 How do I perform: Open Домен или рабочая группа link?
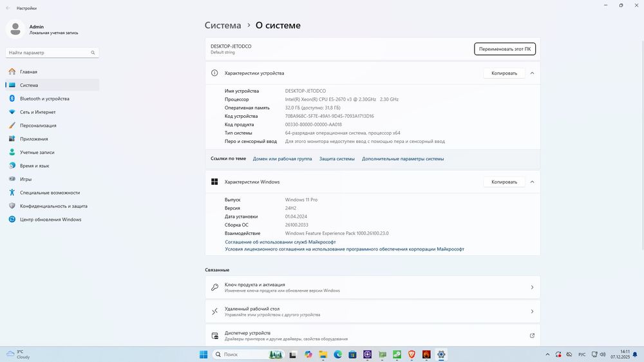[x=282, y=158]
